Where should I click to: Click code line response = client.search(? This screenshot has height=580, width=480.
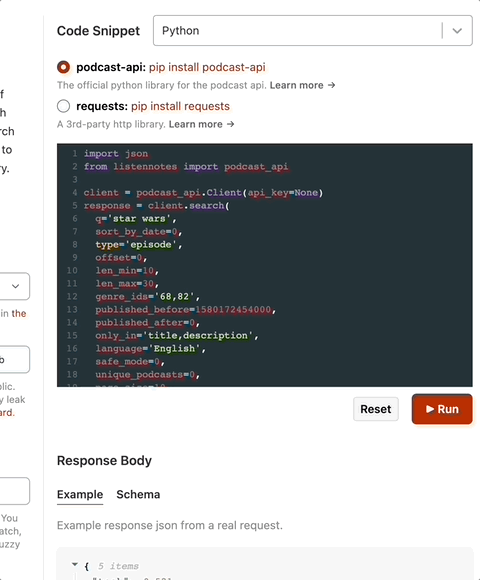click(x=156, y=206)
